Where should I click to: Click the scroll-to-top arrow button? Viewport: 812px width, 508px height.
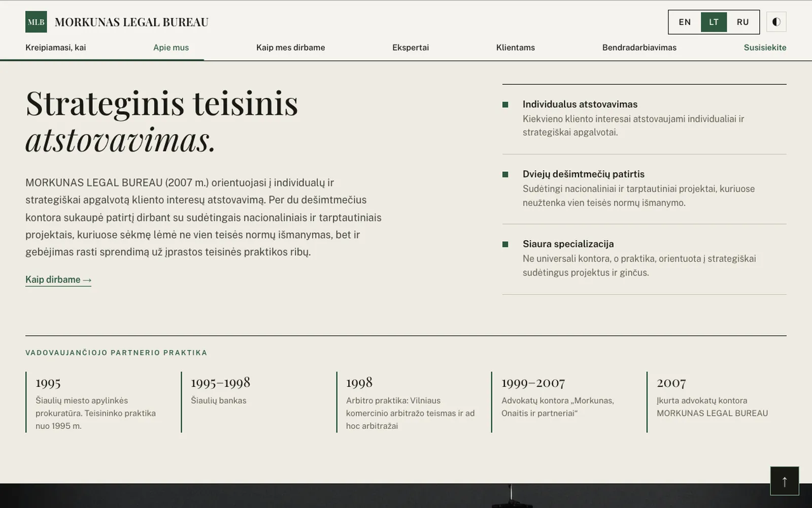point(785,481)
